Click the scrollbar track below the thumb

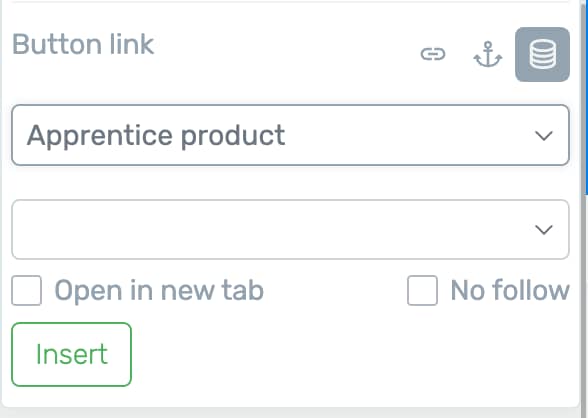(586, 300)
